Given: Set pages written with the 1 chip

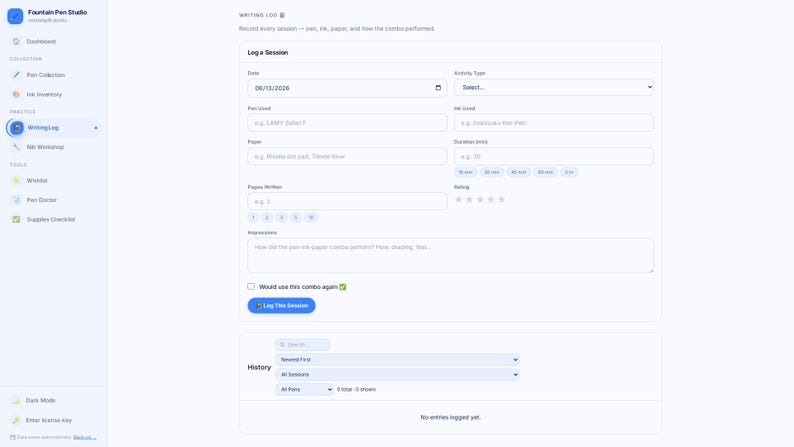Looking at the screenshot, I should tap(253, 217).
